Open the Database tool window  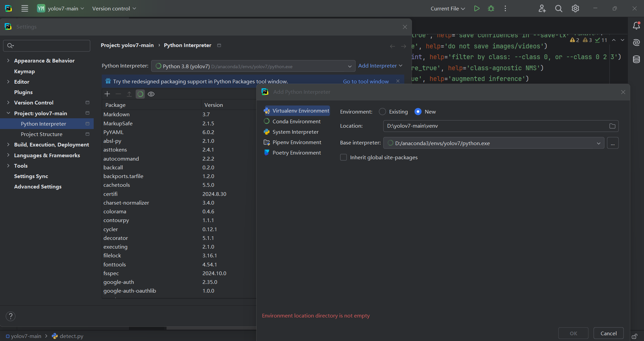[x=636, y=59]
